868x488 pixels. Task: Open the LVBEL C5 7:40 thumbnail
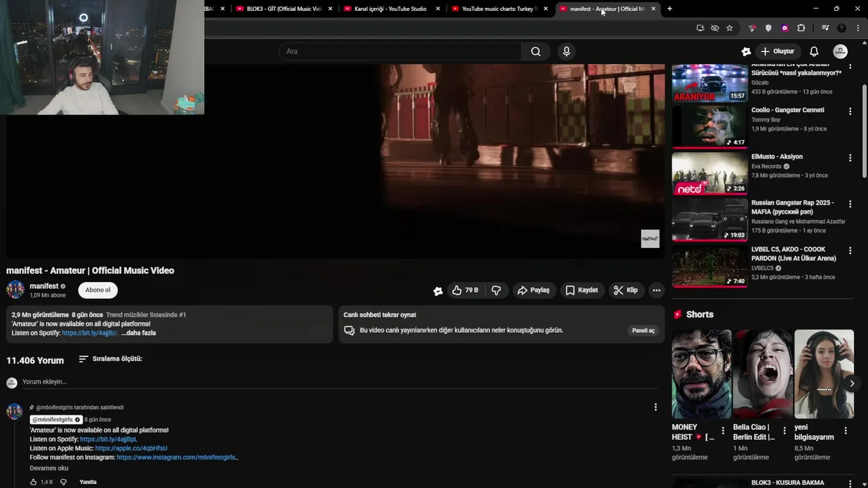(x=709, y=266)
